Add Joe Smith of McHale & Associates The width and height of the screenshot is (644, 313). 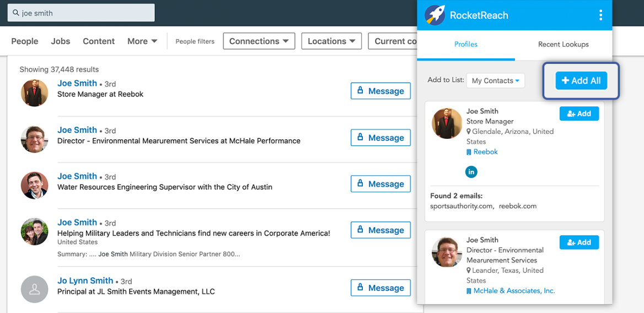pyautogui.click(x=579, y=242)
